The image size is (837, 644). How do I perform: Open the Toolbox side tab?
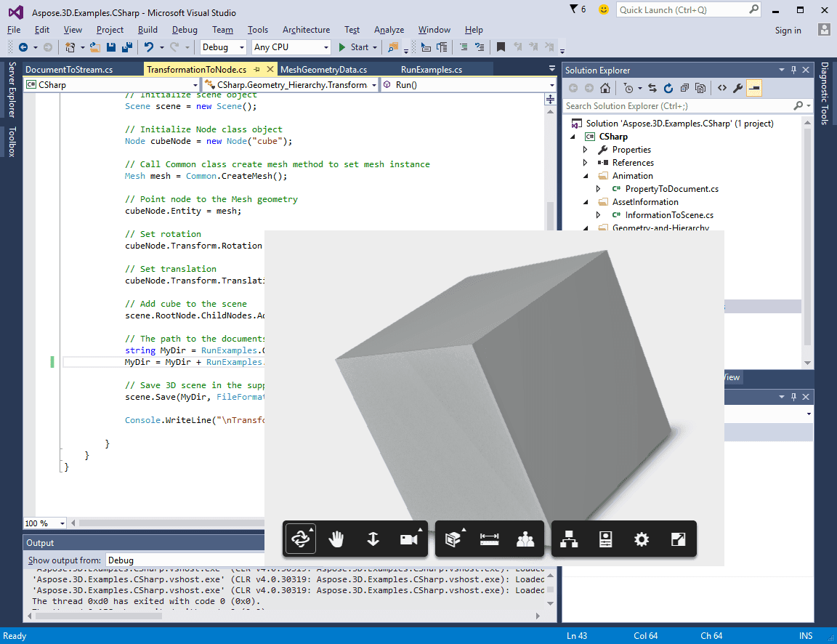tap(12, 142)
